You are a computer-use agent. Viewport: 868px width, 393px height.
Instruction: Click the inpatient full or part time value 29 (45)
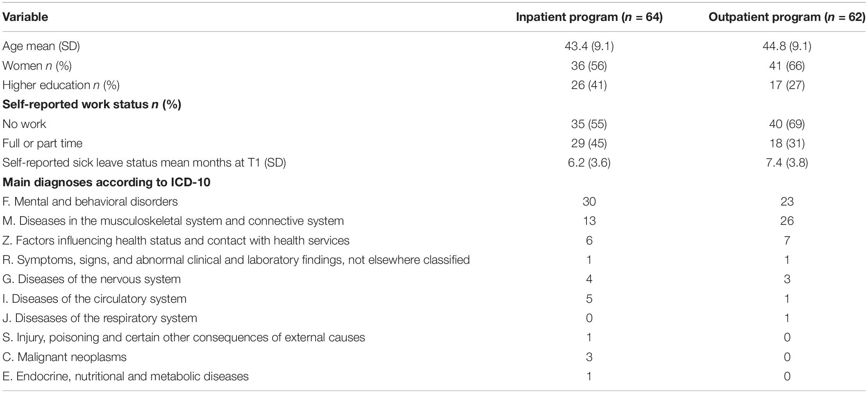click(589, 143)
